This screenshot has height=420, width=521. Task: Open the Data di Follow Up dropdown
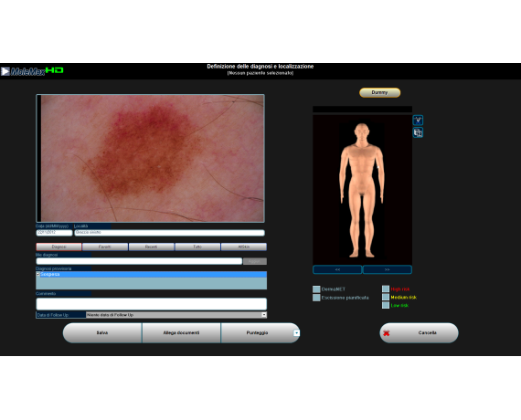(x=264, y=314)
